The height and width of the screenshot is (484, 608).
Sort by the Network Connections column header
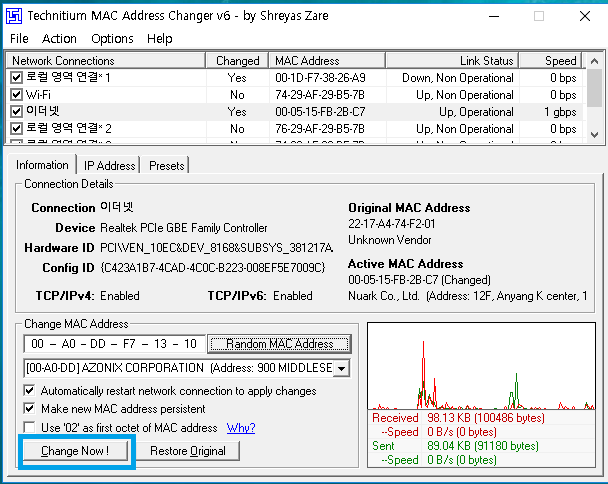(106, 61)
